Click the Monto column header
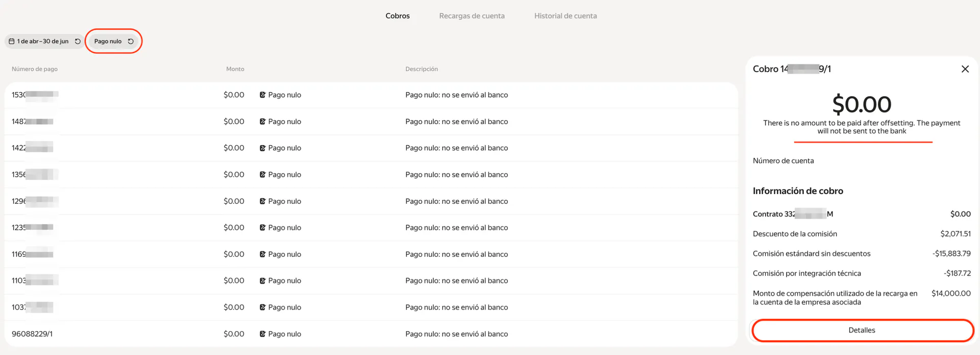Screen dimensions: 980x355 pos(235,69)
